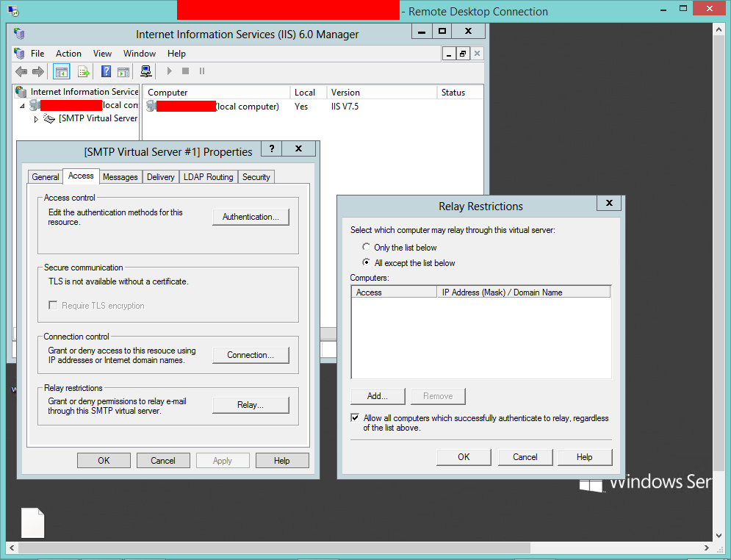Switch to the Messages tab
The height and width of the screenshot is (560, 731).
120,177
